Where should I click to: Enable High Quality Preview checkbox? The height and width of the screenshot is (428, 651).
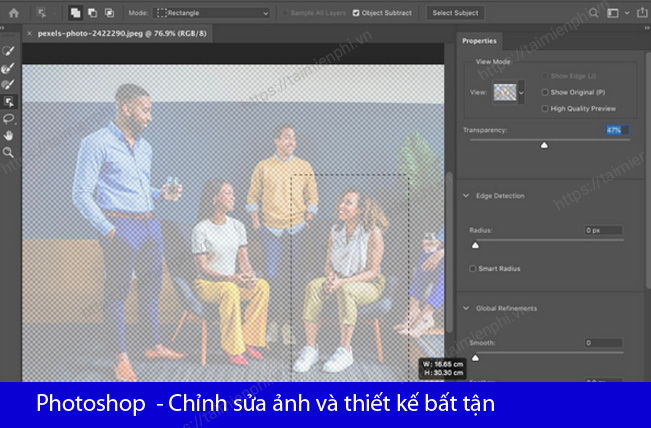(x=545, y=108)
